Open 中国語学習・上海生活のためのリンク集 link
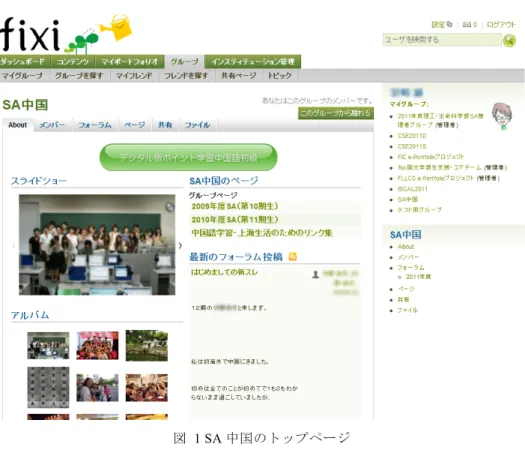 click(x=262, y=233)
